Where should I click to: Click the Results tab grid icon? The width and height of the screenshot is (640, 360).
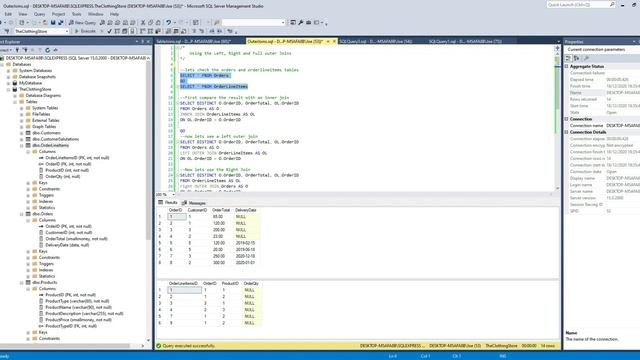[161, 202]
